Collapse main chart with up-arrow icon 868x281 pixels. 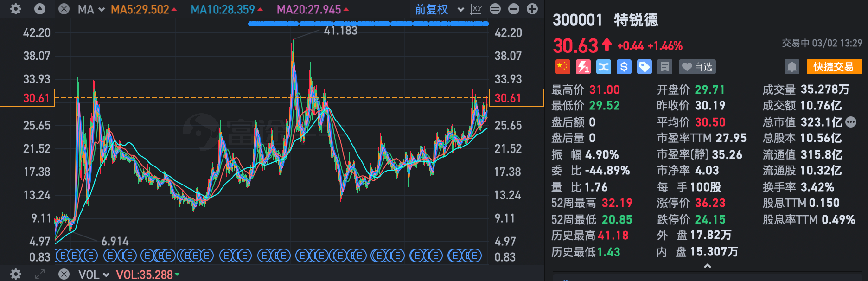pos(40,9)
